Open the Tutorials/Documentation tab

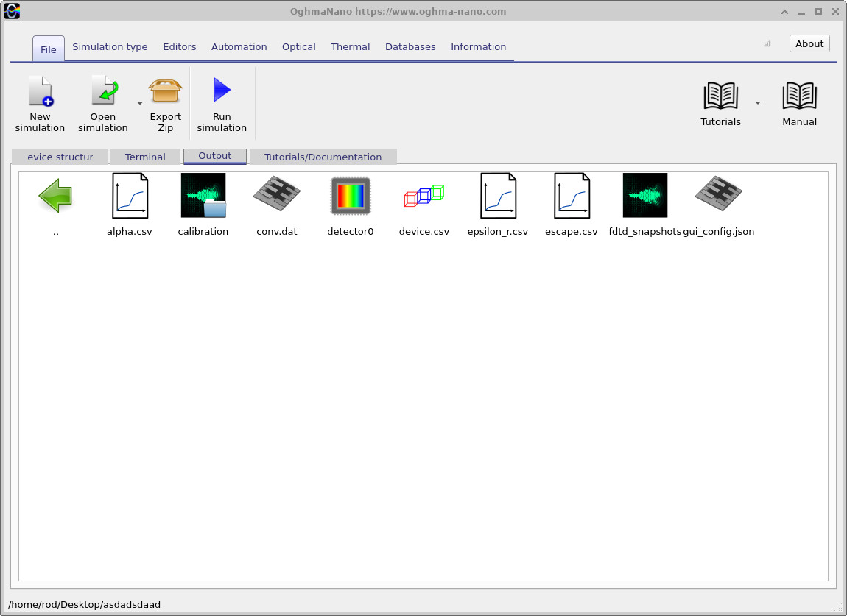(323, 157)
